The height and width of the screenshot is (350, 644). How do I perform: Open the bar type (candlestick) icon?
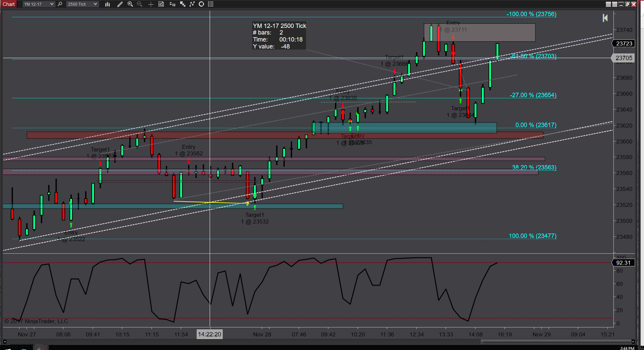tap(107, 4)
